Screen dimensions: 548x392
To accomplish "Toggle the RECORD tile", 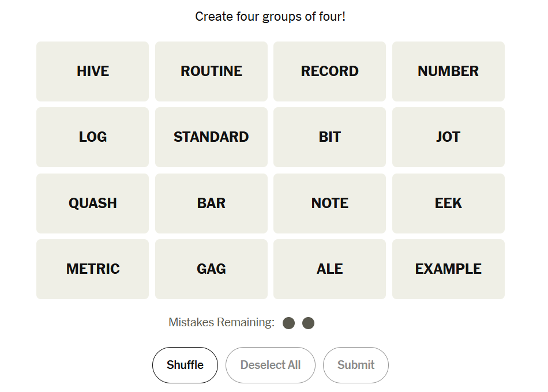I will 329,71.
